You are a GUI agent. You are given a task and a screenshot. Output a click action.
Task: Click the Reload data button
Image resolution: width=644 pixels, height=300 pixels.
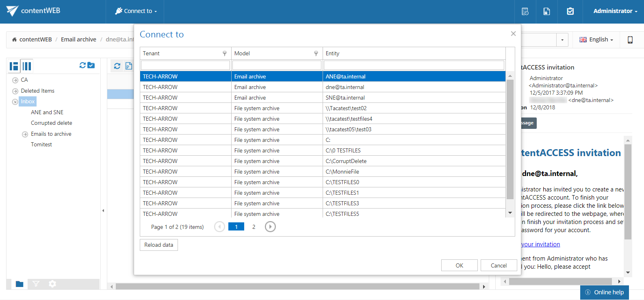159,245
